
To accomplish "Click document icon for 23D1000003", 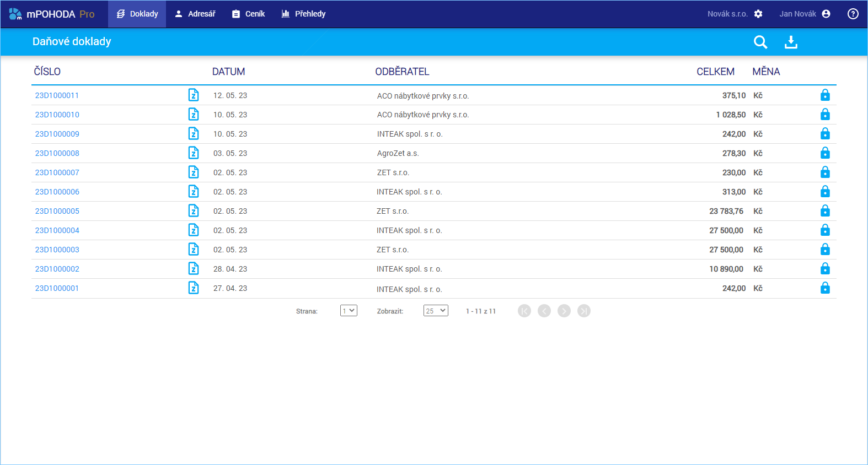I will (x=194, y=249).
